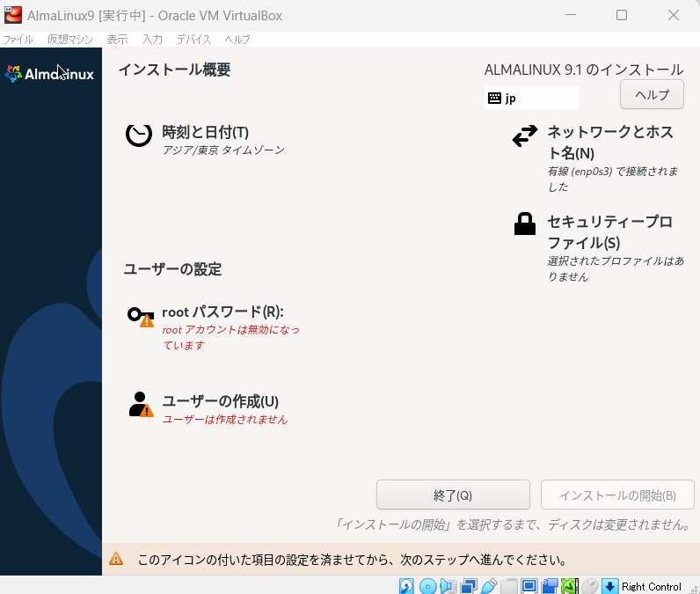Open ユーザーの作成(U) settings
Image resolution: width=700 pixels, height=594 pixels.
point(208,408)
